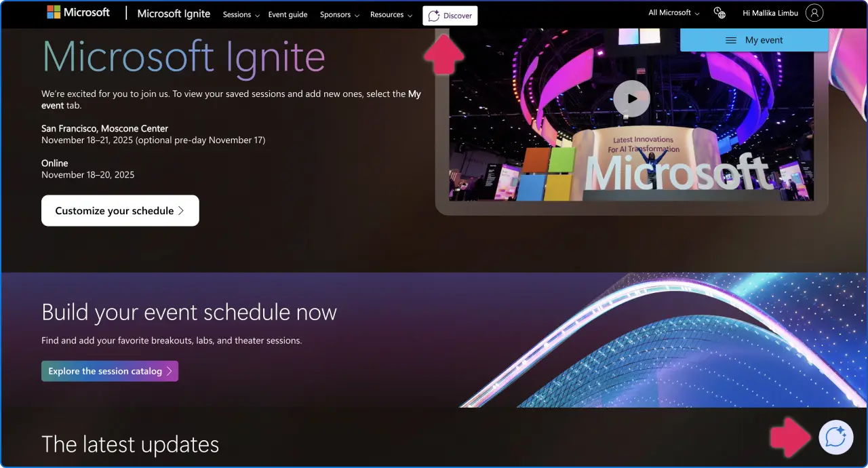Select the Microsoft Ignite wordmark
This screenshot has width=868, height=468.
click(174, 13)
